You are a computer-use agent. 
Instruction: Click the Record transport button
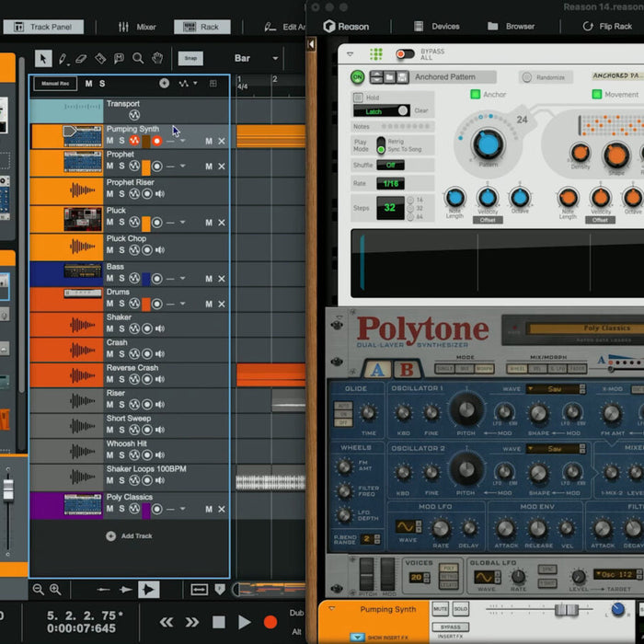[270, 622]
